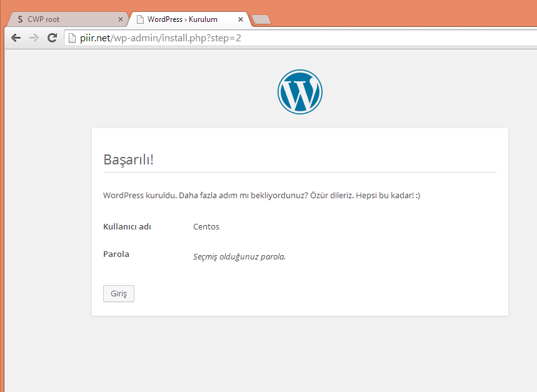Click the Giriş login button
This screenshot has width=537, height=392.
pos(119,293)
